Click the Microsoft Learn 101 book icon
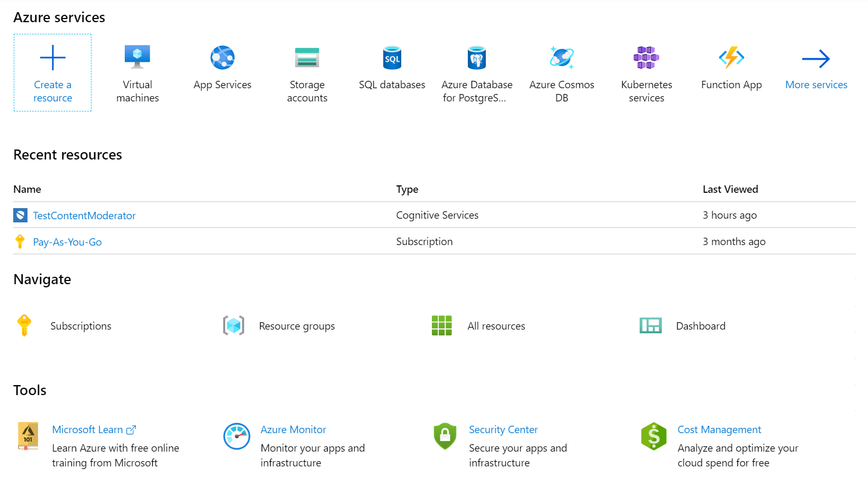 point(28,436)
